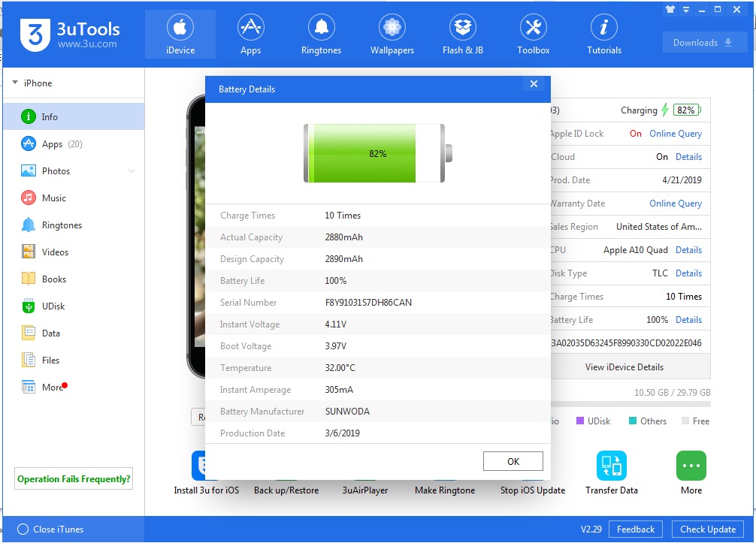Viewport: 756px width, 543px height.
Task: Collapse the iPhone device tree
Action: [x=15, y=83]
